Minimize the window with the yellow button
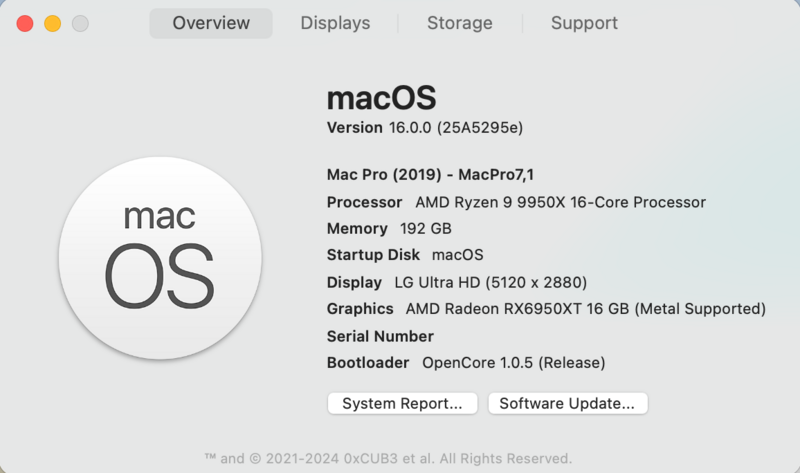The width and height of the screenshot is (800, 473). point(52,23)
